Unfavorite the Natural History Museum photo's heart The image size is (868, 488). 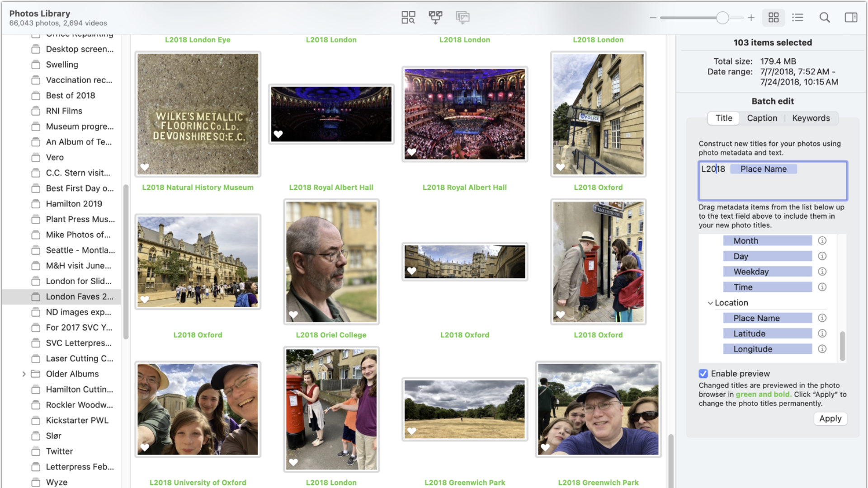click(144, 167)
